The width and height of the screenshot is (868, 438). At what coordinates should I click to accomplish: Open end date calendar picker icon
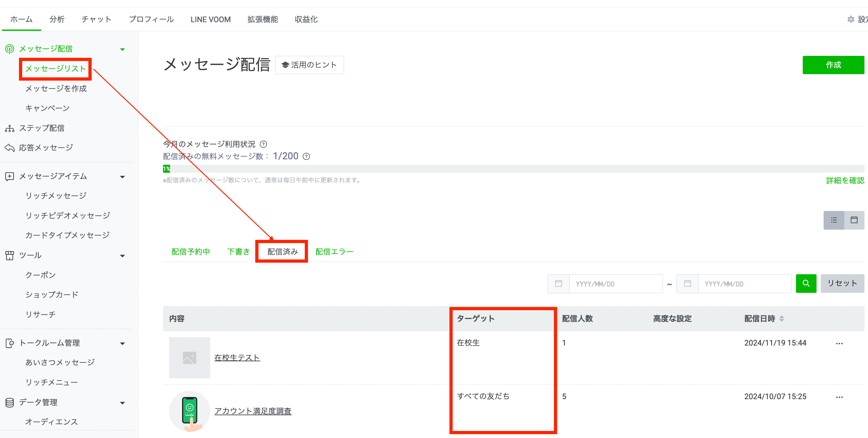[687, 284]
